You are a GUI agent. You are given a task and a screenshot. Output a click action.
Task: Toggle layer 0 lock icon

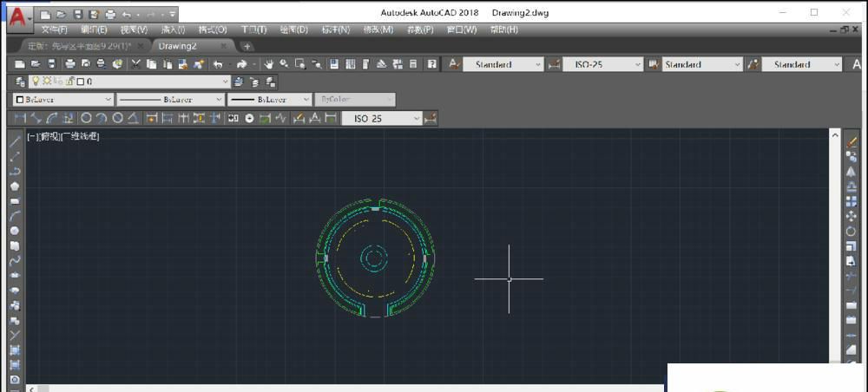(x=68, y=82)
